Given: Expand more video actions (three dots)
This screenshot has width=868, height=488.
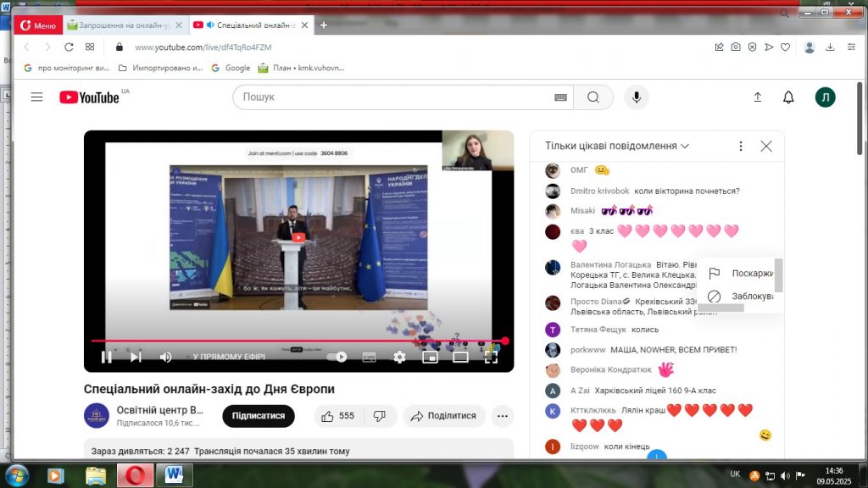Looking at the screenshot, I should (x=503, y=416).
